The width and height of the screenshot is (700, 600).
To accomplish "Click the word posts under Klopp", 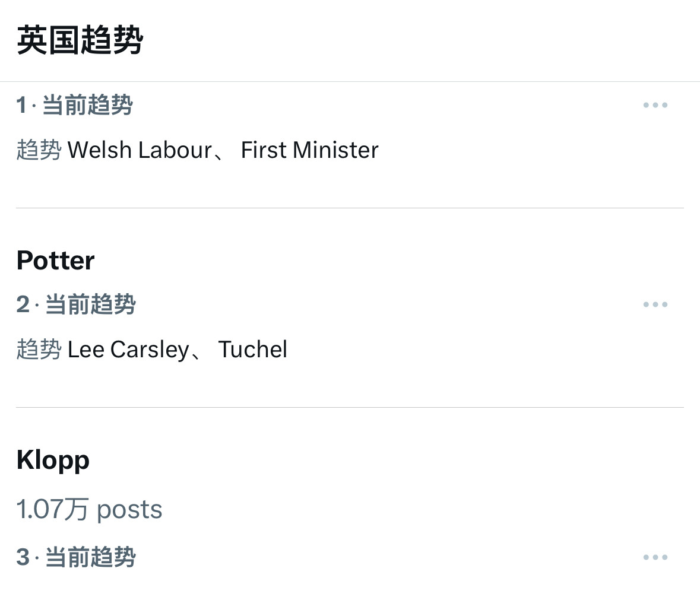I will [x=129, y=509].
